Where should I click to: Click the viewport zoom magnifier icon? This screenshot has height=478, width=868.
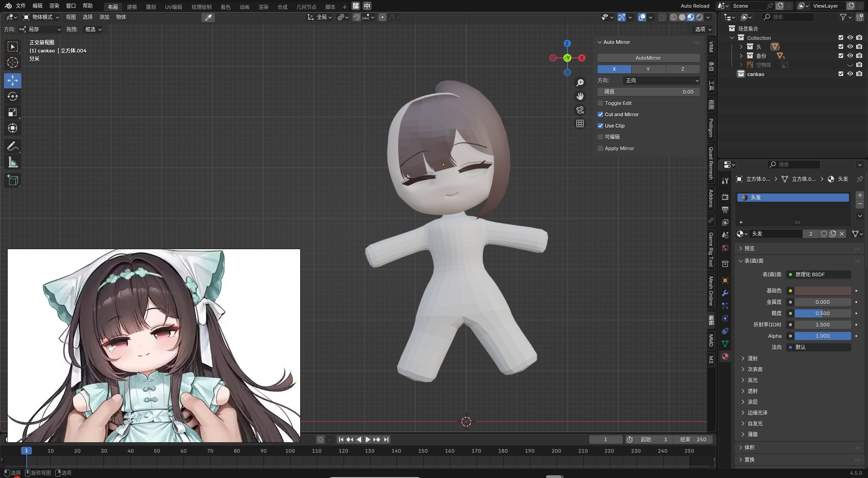(580, 83)
